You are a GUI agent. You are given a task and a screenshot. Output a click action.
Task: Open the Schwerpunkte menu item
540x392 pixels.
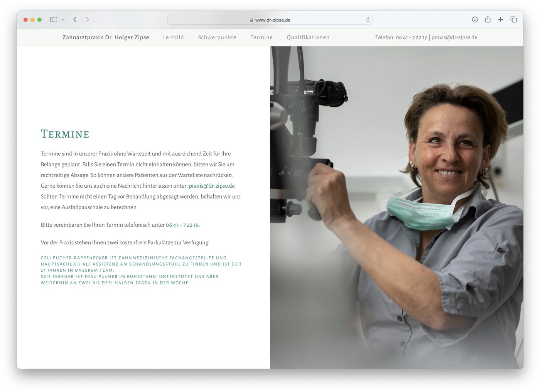point(217,37)
